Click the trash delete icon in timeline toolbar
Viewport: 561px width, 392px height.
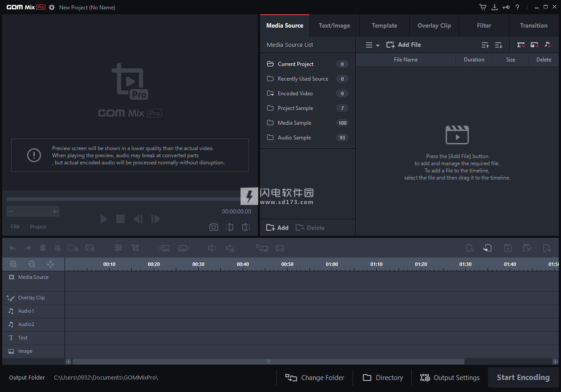pos(43,248)
